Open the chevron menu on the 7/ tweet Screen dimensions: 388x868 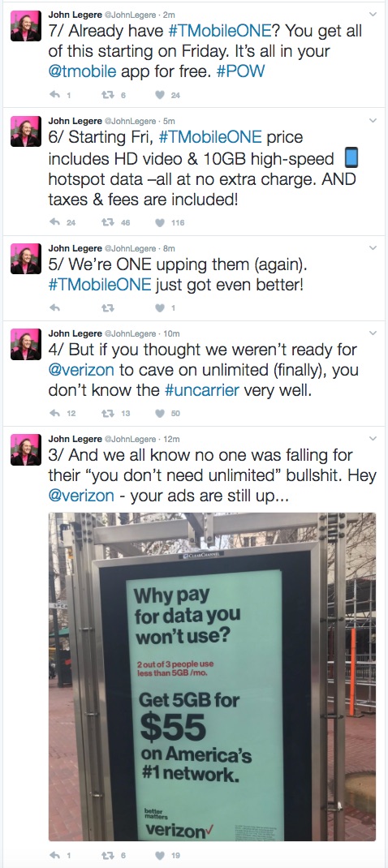(x=373, y=14)
